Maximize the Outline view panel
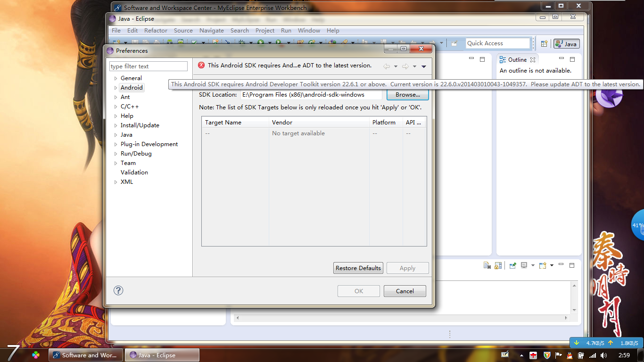Viewport: 644px width, 362px height. [572, 59]
